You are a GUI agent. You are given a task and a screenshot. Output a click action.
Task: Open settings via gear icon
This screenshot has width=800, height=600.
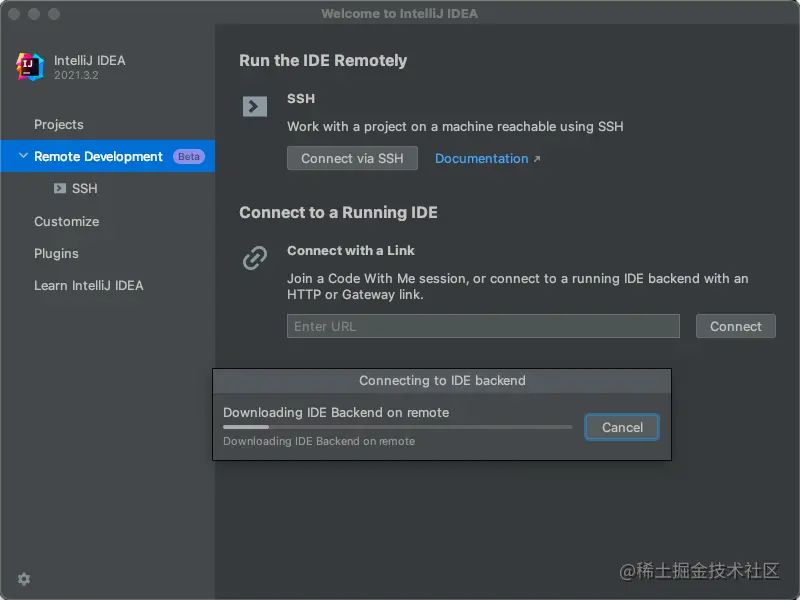click(x=24, y=579)
